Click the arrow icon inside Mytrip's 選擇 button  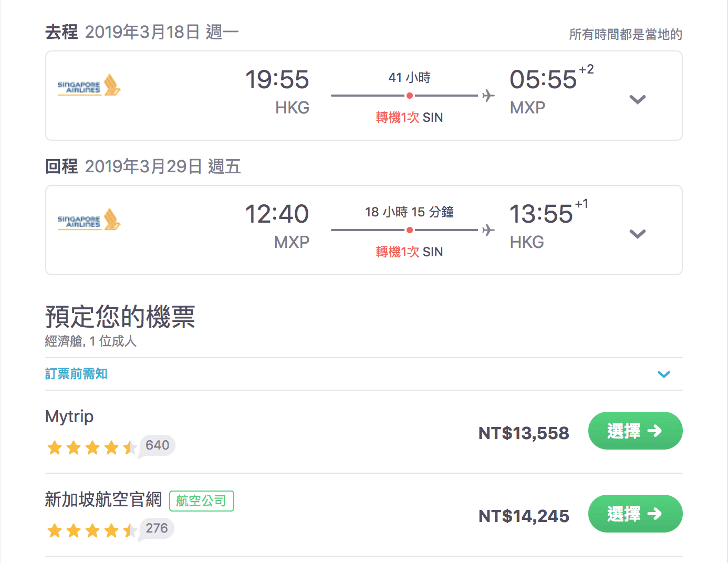click(x=656, y=431)
